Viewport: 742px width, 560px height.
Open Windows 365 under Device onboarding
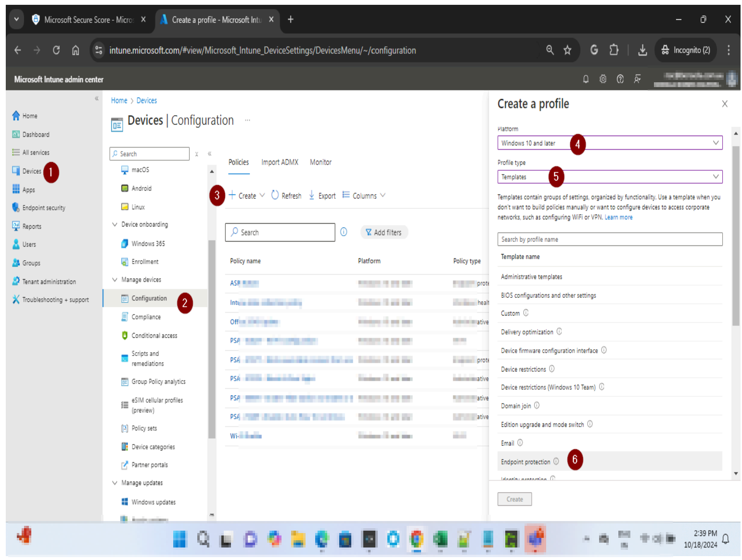click(143, 244)
